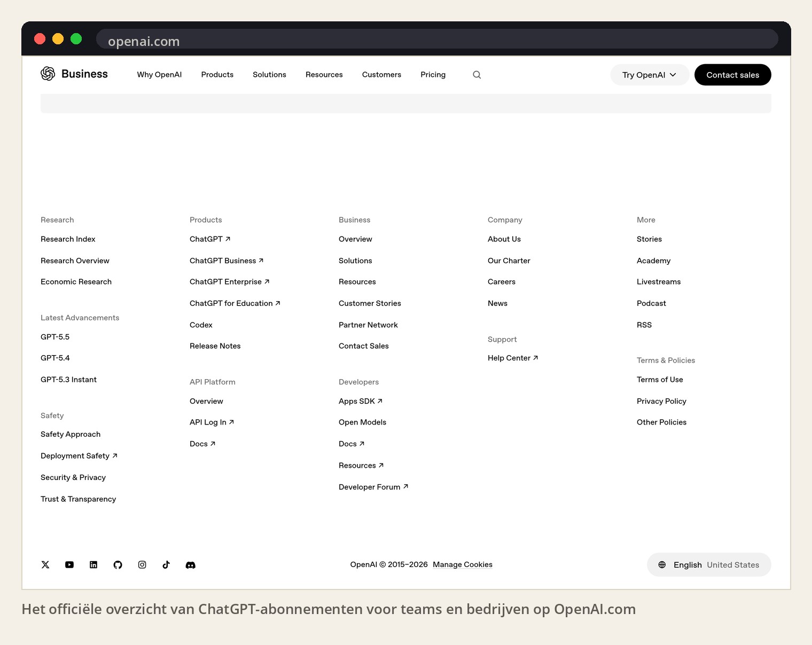Open the GPT-5.3 Instant link
Image resolution: width=812 pixels, height=645 pixels.
pos(68,380)
